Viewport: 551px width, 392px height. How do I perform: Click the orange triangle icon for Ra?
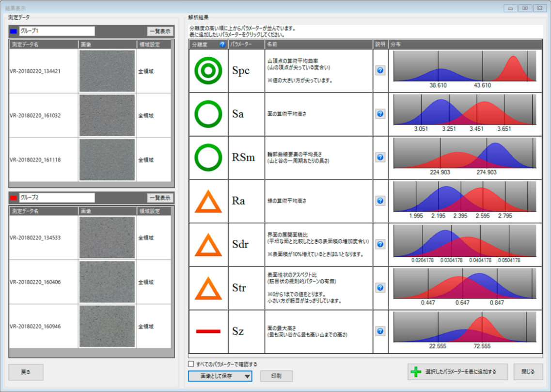(x=208, y=201)
